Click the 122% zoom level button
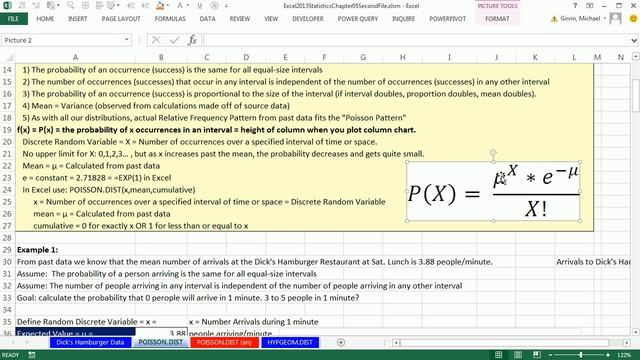This screenshot has height=360, width=640. [x=624, y=355]
